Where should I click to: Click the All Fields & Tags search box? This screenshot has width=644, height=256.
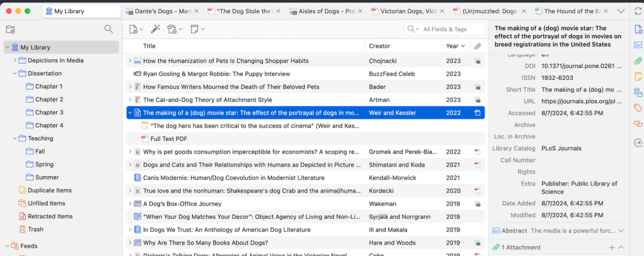449,29
